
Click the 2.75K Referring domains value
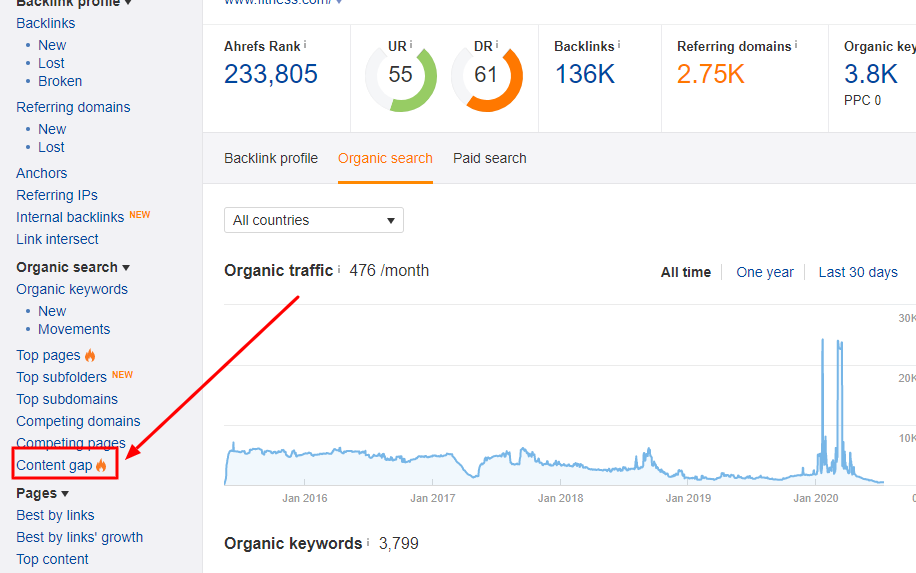[x=711, y=74]
